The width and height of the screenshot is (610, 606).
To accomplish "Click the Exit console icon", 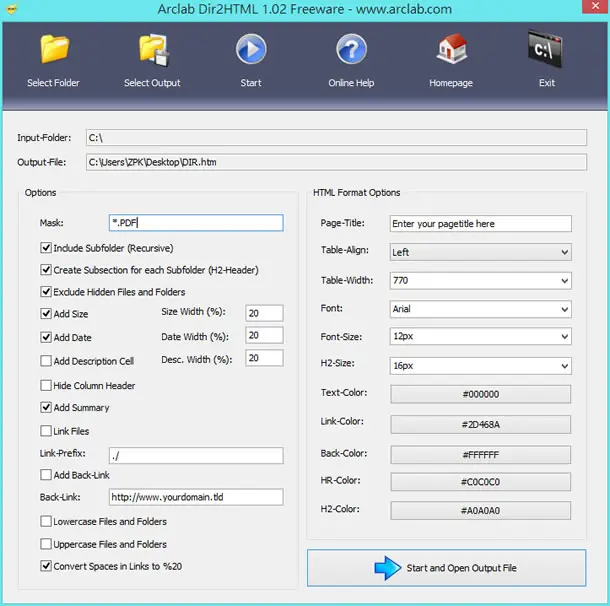I will pyautogui.click(x=545, y=49).
